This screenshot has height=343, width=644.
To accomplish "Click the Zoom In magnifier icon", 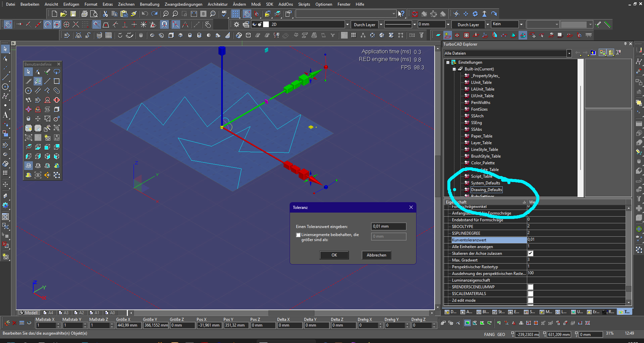I will (x=166, y=14).
